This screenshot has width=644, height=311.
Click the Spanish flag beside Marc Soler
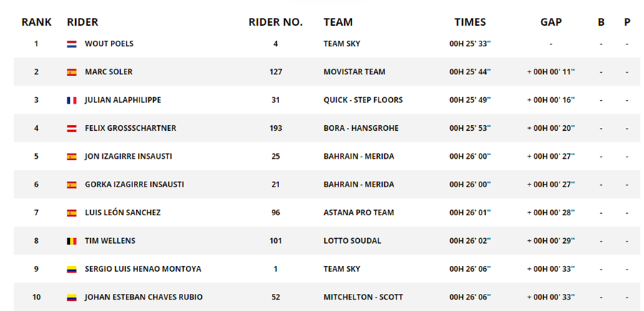tap(72, 72)
